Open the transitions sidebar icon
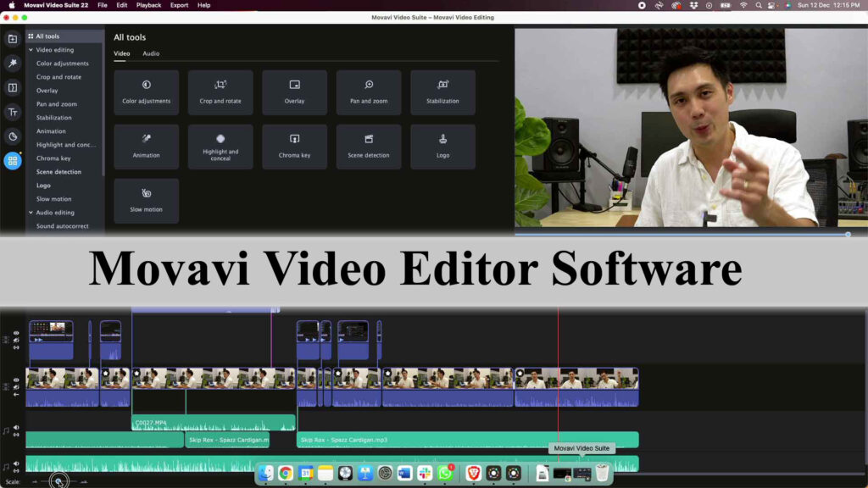This screenshot has width=868, height=488. point(12,87)
